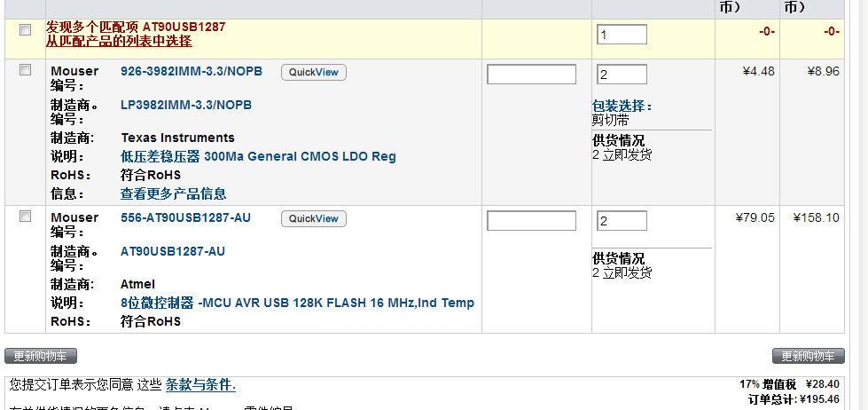Click quantity field of AT90USB1287 unmatched row
Viewport: 868px width, 410px height.
pos(622,35)
